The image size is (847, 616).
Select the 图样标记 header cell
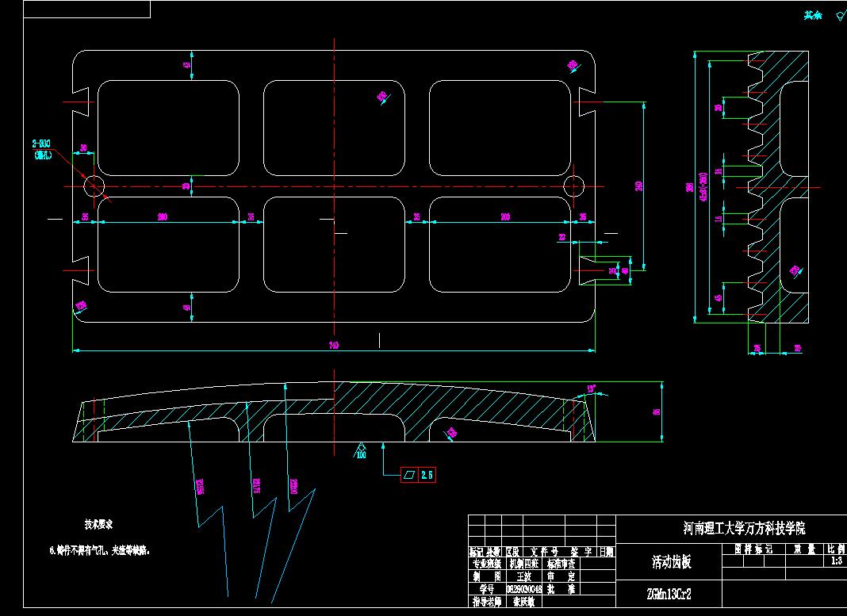click(x=753, y=549)
